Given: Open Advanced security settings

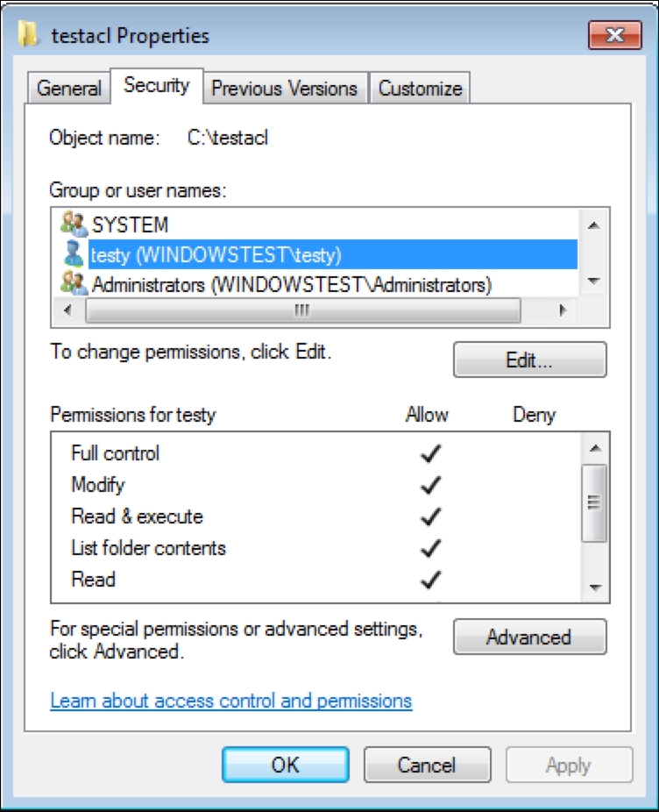Looking at the screenshot, I should click(x=528, y=637).
